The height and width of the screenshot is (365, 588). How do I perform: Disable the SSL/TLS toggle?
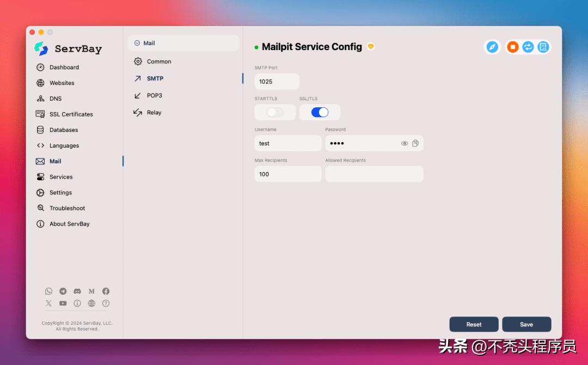320,112
